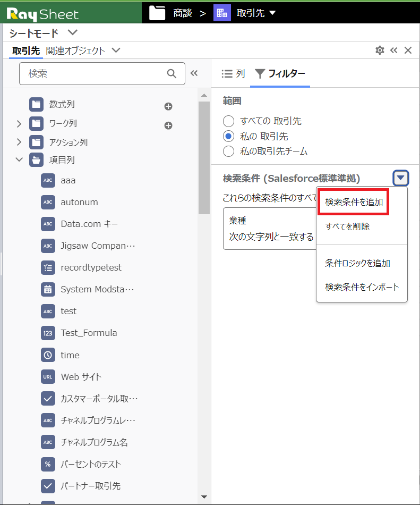Click the field list scrollbar up arrow
The height and width of the screenshot is (505, 420).
(x=204, y=95)
